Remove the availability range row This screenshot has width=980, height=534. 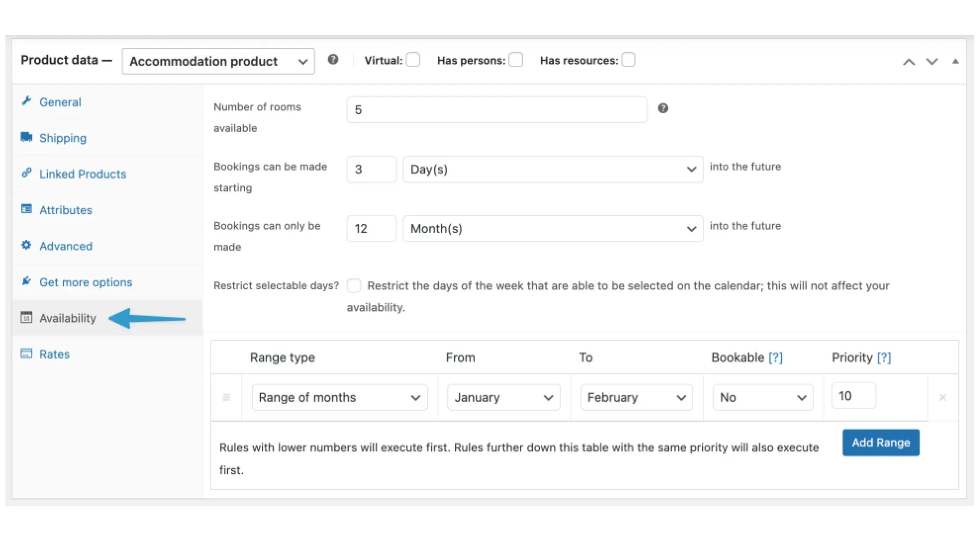coord(943,397)
